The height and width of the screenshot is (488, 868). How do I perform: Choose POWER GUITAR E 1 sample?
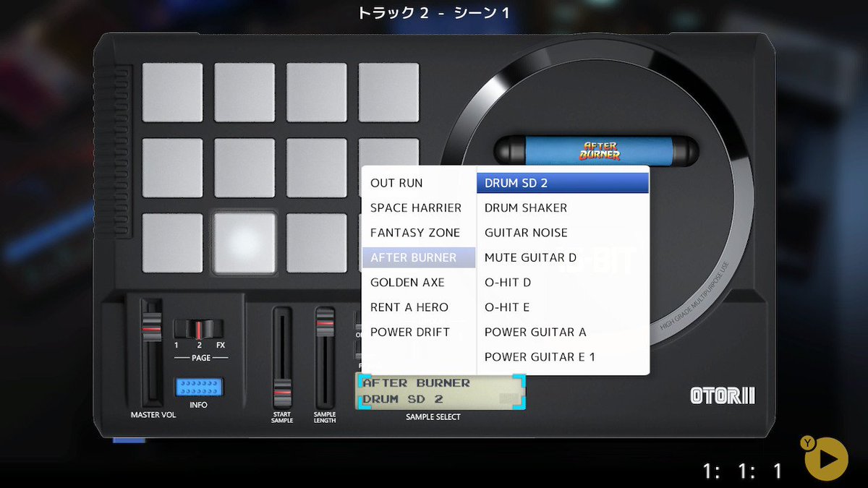tap(563, 357)
